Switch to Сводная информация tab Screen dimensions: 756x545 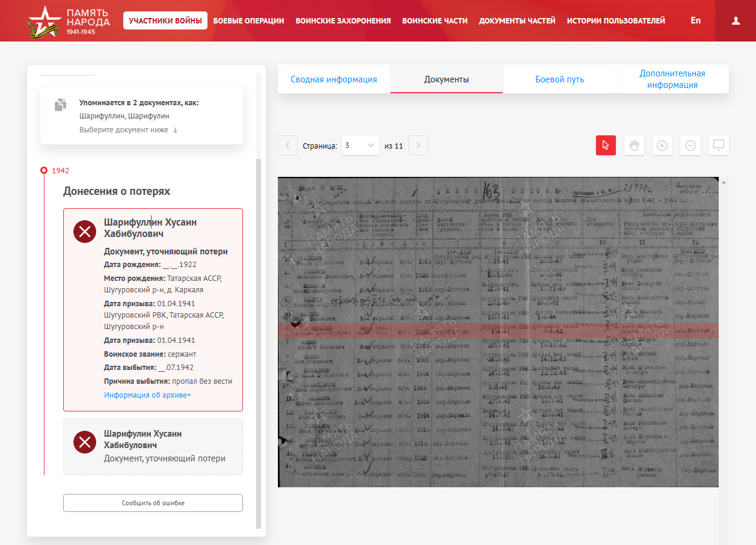pyautogui.click(x=334, y=79)
